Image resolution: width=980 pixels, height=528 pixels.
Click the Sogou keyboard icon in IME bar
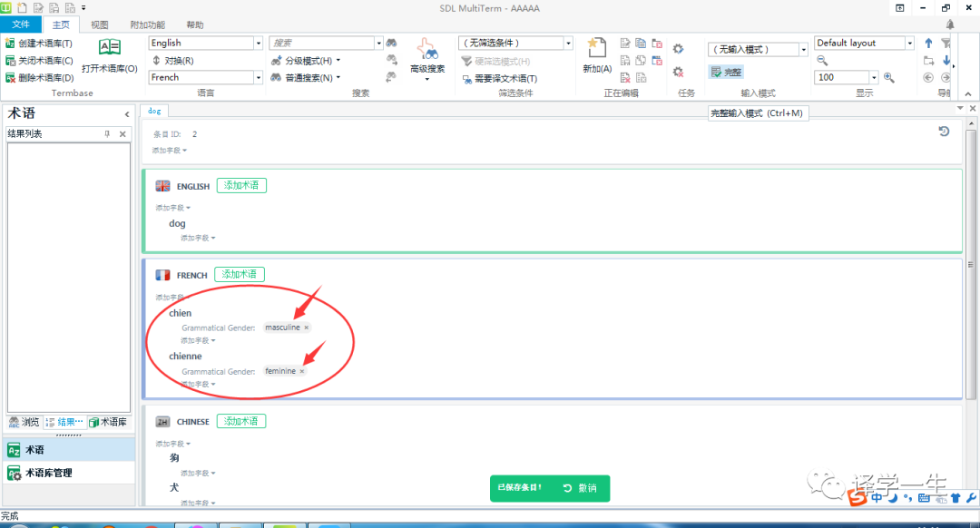[925, 498]
